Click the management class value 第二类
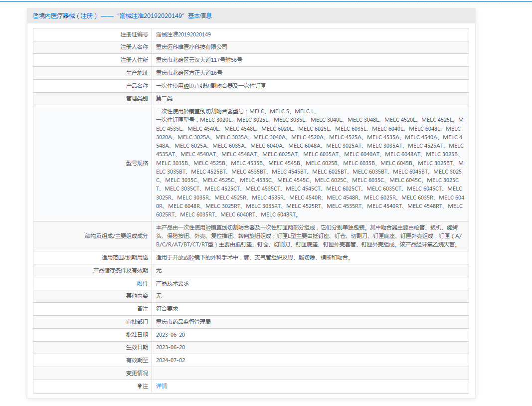 click(164, 98)
